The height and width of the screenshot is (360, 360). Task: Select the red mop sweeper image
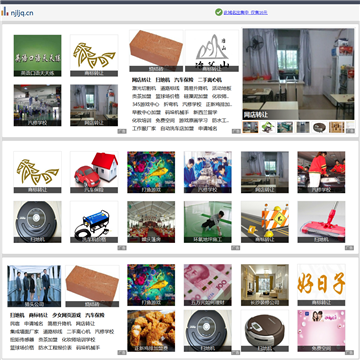tap(321, 222)
